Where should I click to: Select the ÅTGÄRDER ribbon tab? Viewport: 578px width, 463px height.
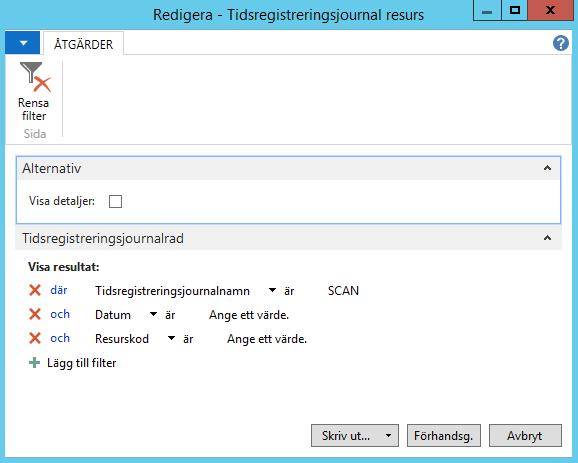[83, 44]
